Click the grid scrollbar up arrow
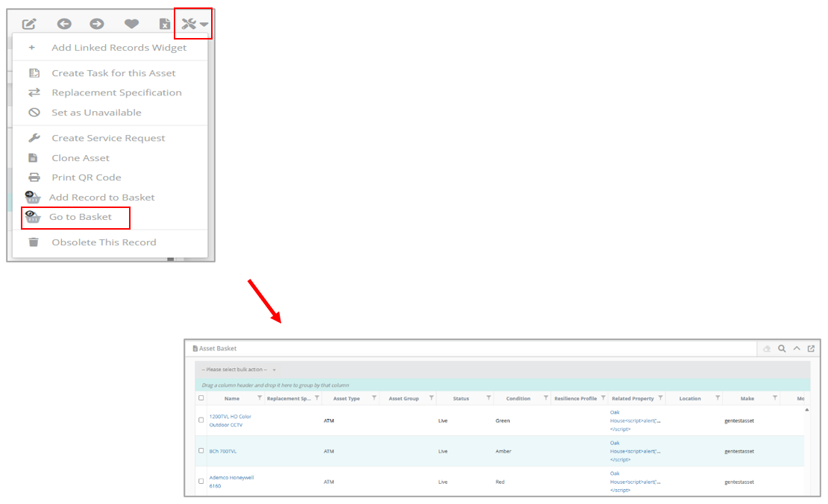Screen dimensions: 828x504 (807, 409)
